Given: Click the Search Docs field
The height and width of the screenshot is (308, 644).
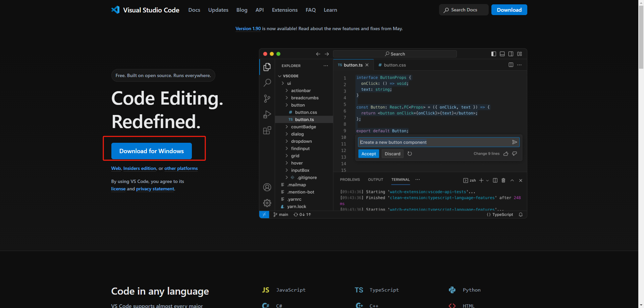Looking at the screenshot, I should click(x=464, y=10).
